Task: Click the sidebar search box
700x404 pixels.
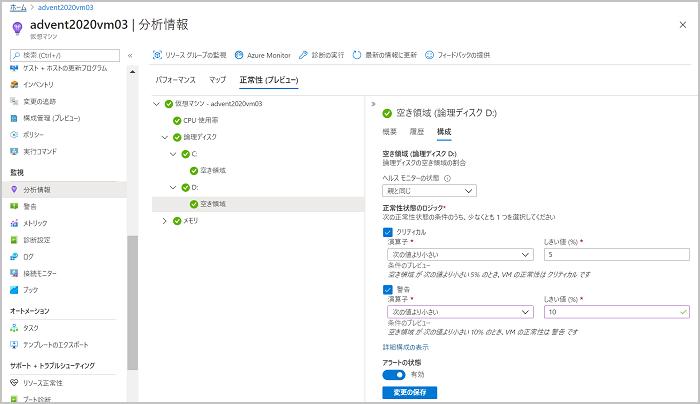Action: (x=65, y=55)
